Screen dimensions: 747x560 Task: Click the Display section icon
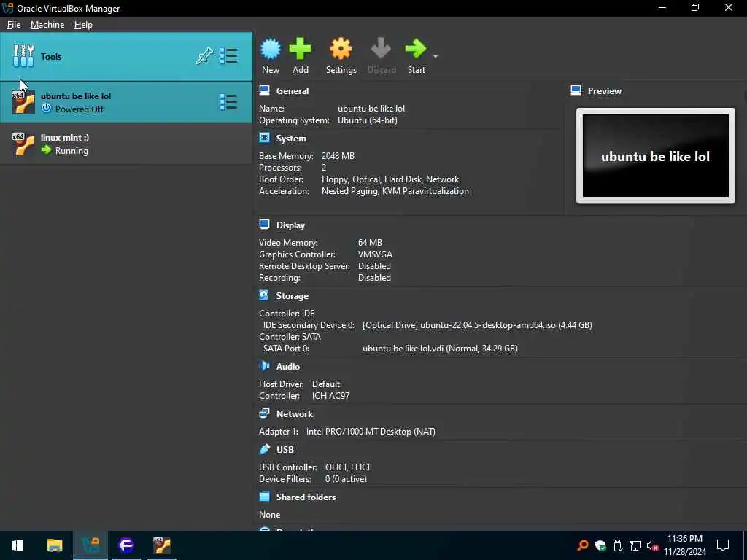tap(264, 225)
